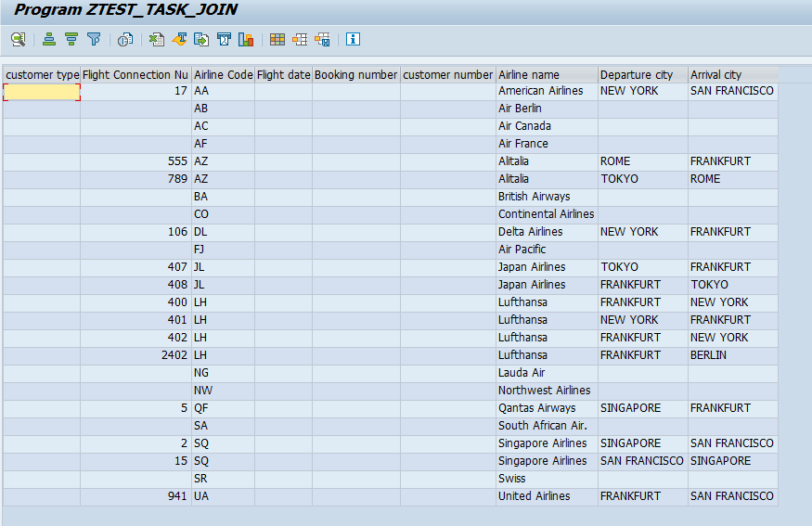This screenshot has height=526, width=812.
Task: Select the British Airways cell
Action: 547,197
